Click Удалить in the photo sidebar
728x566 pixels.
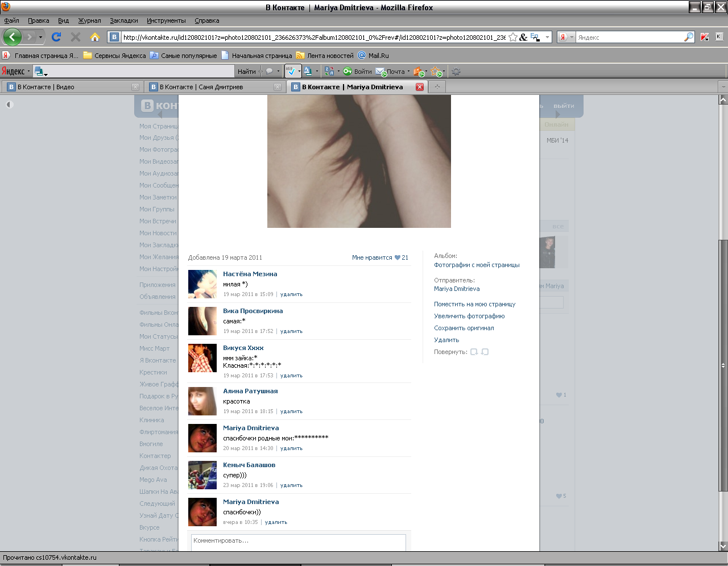[x=446, y=340]
